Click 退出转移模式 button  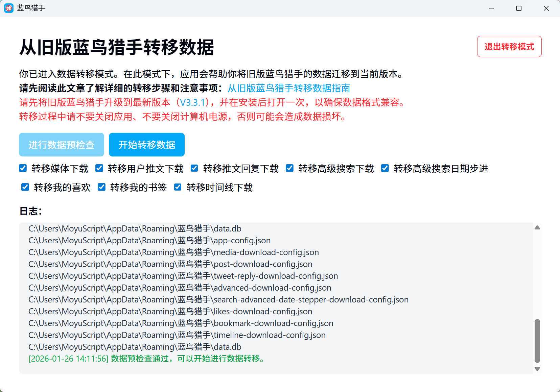coord(509,47)
